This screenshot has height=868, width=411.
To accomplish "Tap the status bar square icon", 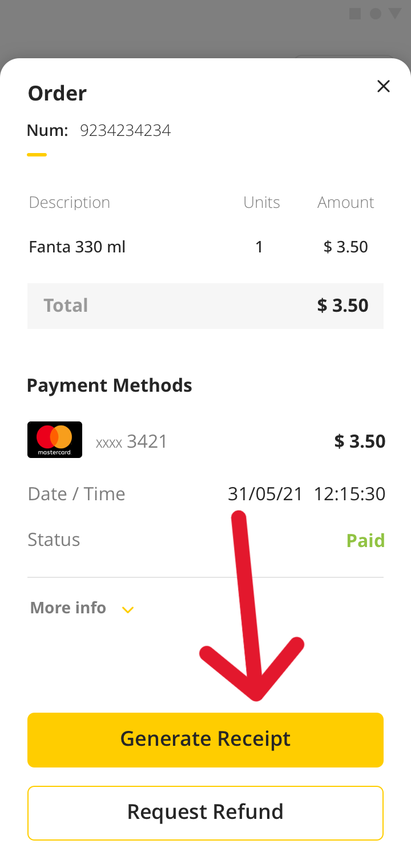I will [x=355, y=14].
